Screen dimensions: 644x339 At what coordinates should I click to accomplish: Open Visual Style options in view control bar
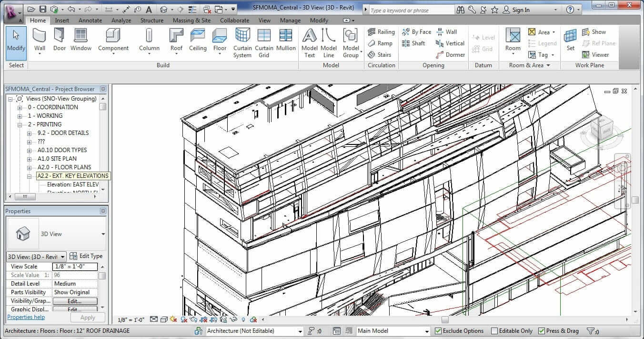pyautogui.click(x=163, y=319)
